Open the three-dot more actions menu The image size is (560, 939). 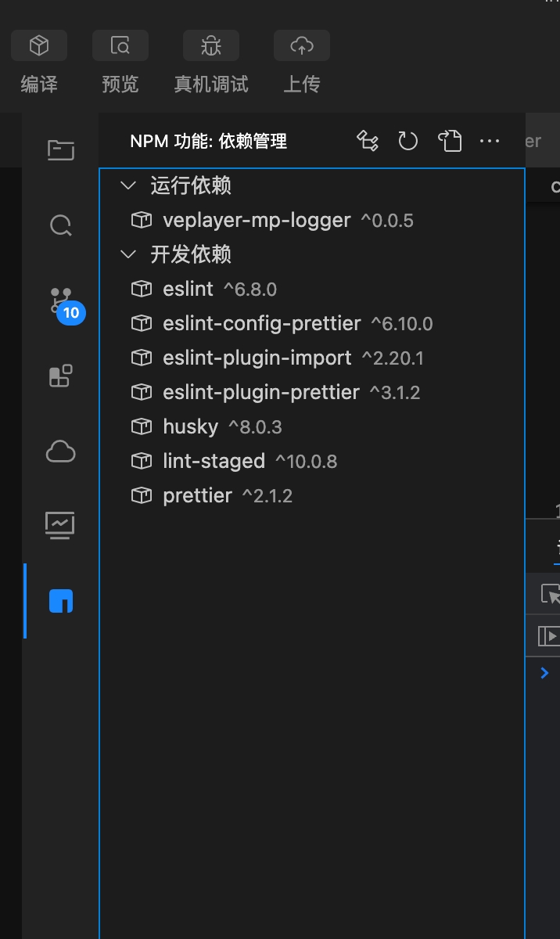pyautogui.click(x=490, y=141)
